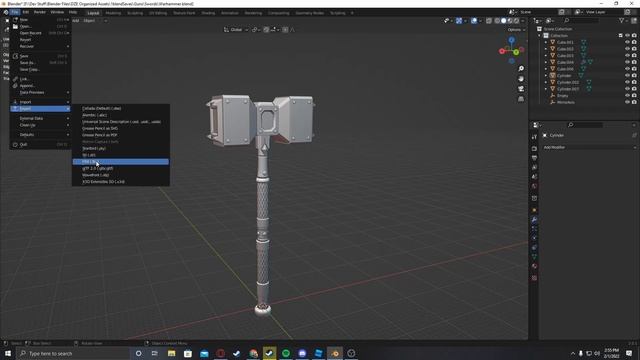The height and width of the screenshot is (360, 640).
Task: Toggle show gizmo button
Action: pos(459,20)
